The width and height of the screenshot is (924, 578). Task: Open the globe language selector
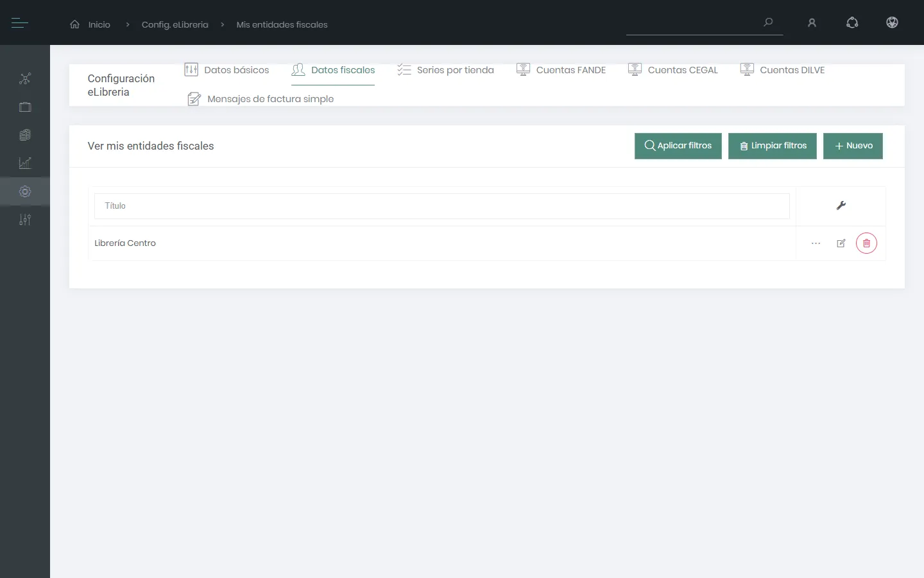[x=892, y=23]
